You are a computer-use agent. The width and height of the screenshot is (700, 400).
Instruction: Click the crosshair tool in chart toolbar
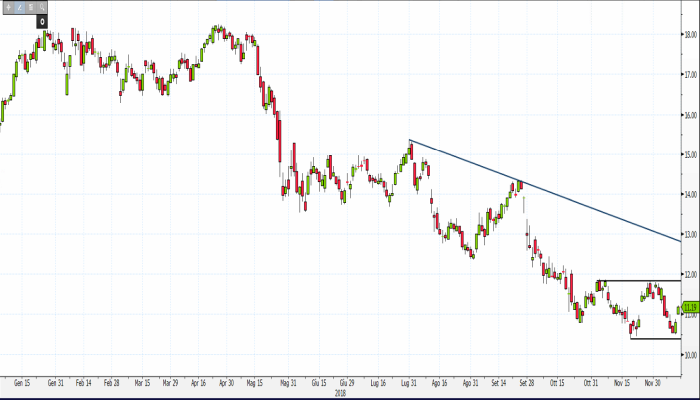7,7
